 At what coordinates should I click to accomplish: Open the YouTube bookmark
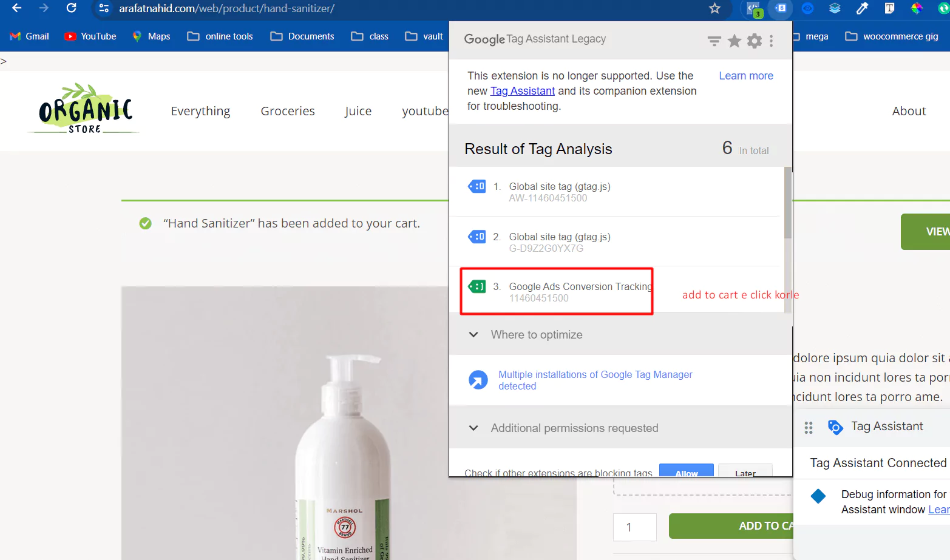coord(90,36)
